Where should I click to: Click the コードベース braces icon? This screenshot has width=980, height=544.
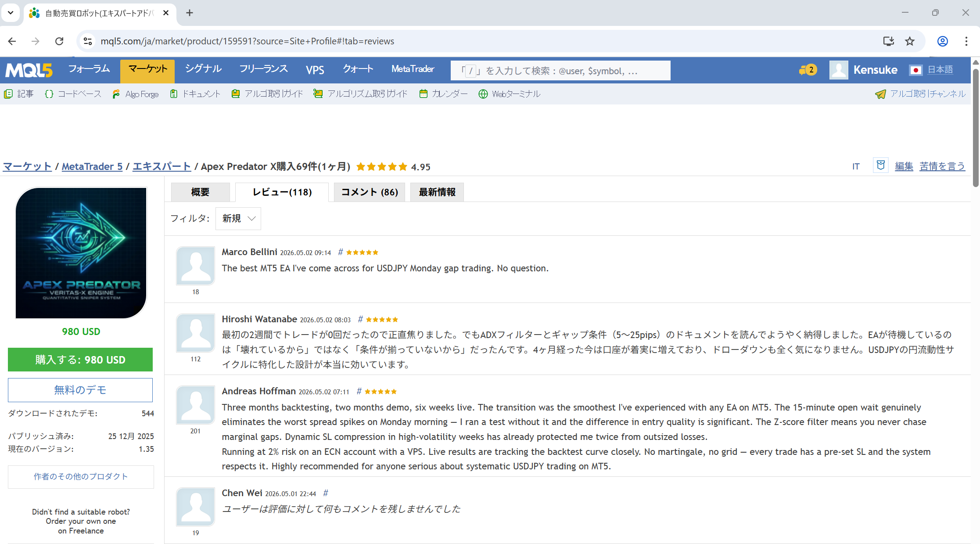[49, 94]
